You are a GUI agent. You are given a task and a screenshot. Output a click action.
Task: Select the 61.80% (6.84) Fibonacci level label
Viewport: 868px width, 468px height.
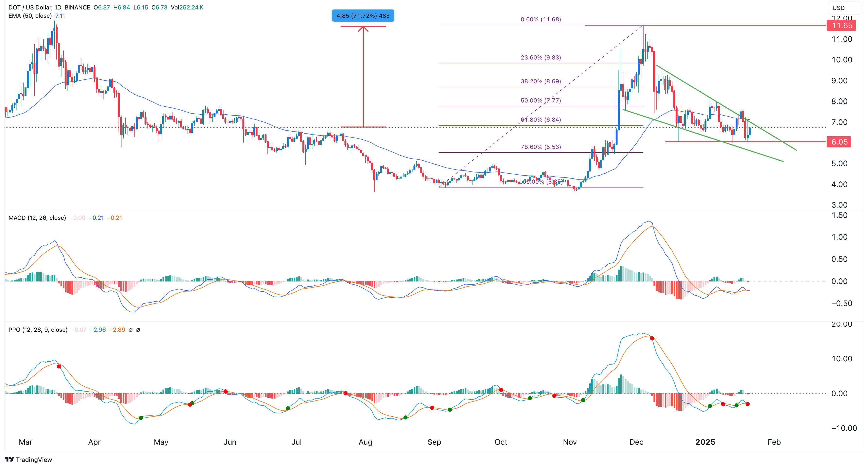coord(541,120)
